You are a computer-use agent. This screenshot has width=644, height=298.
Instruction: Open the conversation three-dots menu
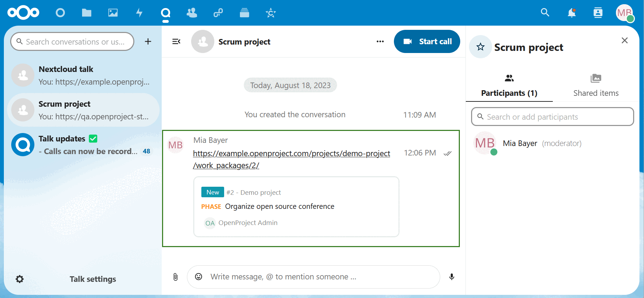point(380,41)
